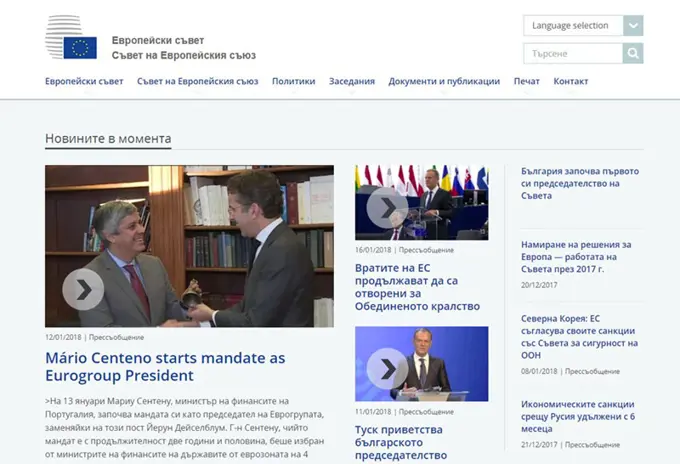
Task: Click the search magnifier icon
Action: (632, 53)
